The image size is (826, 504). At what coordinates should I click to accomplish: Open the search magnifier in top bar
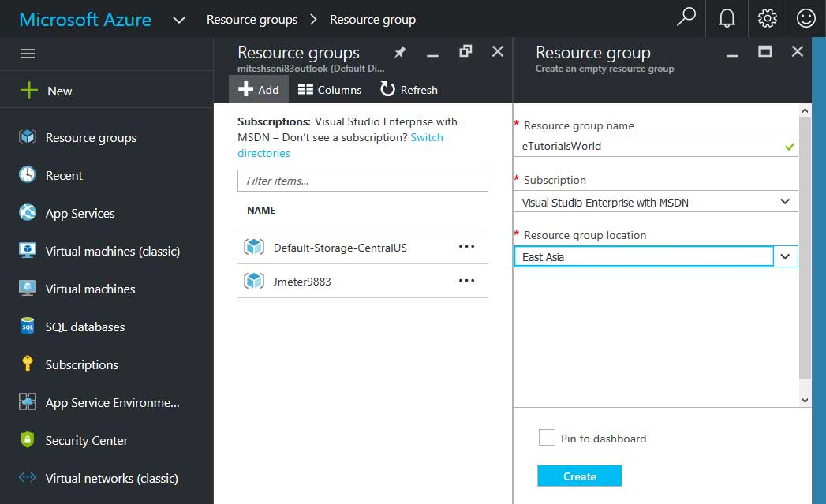686,18
